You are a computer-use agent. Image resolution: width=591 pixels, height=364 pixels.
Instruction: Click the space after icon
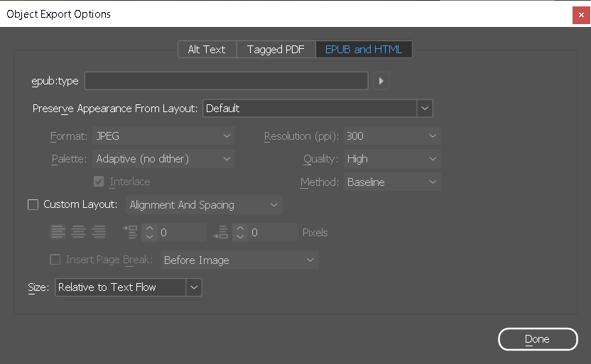[221, 232]
